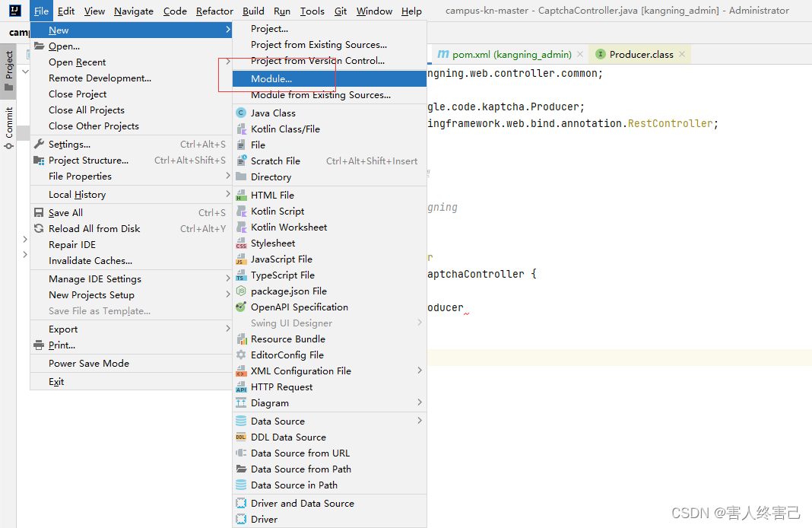Image resolution: width=812 pixels, height=528 pixels.
Task: Choose Close Project menu entry
Action: 131,94
